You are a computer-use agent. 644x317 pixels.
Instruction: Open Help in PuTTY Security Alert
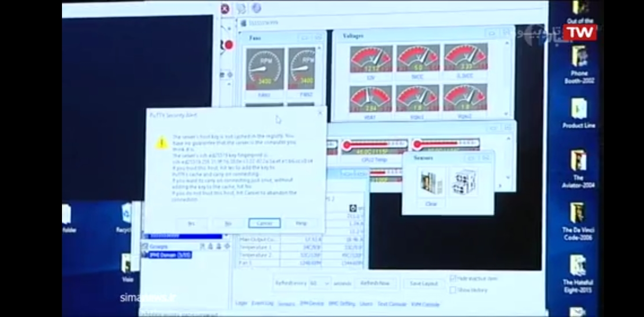pyautogui.click(x=301, y=223)
